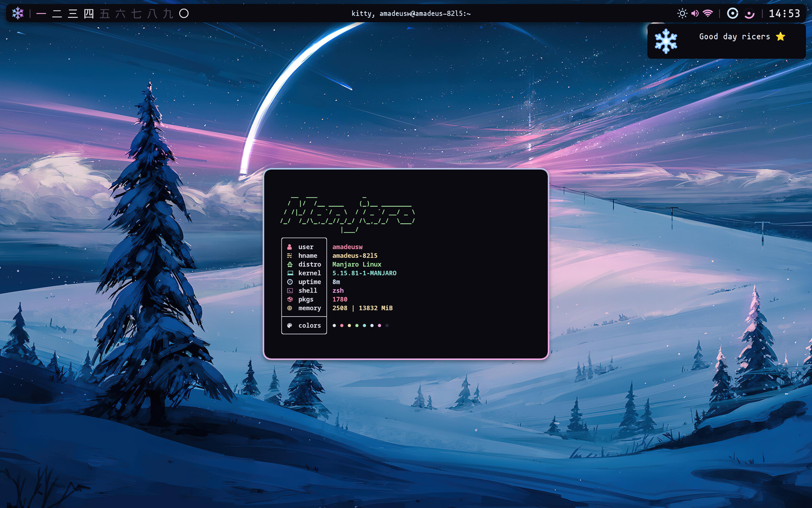Image resolution: width=812 pixels, height=508 pixels.
Task: Click the user person icon in terminal
Action: tap(290, 247)
